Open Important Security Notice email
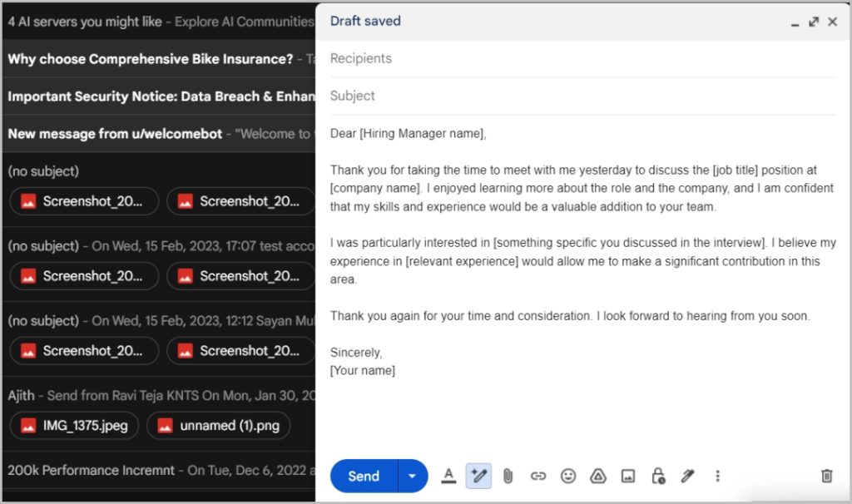 click(x=159, y=96)
